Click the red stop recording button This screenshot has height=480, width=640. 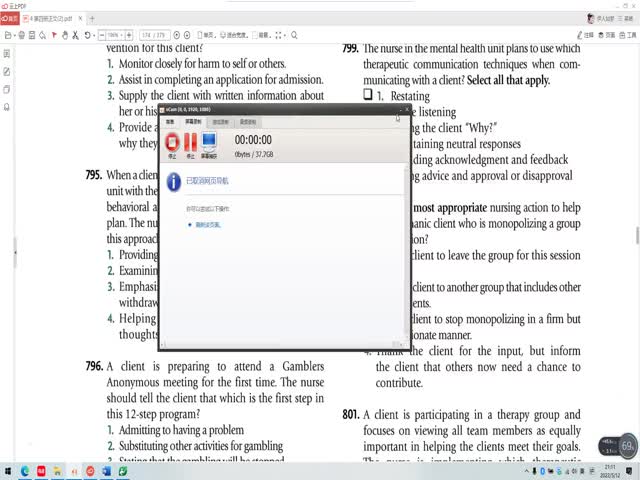[173, 144]
